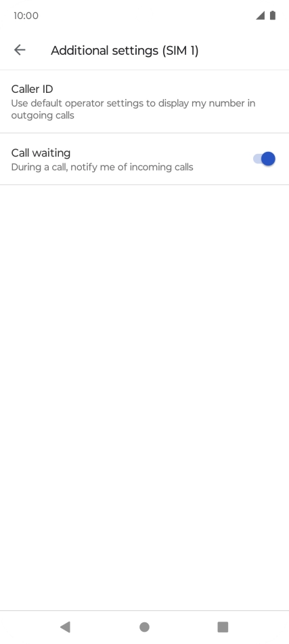
Task: Tap the Android back navigation triangle
Action: 65,627
